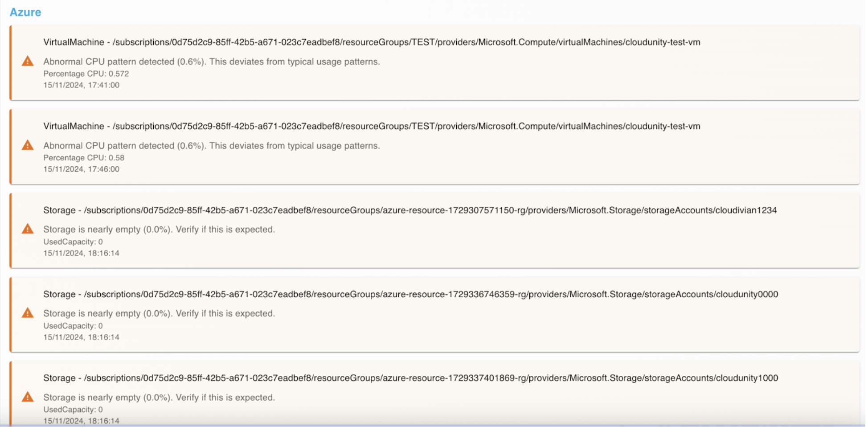
Task: Click abnormal CPU message above Percentage CPU 0.58
Action: tap(212, 146)
